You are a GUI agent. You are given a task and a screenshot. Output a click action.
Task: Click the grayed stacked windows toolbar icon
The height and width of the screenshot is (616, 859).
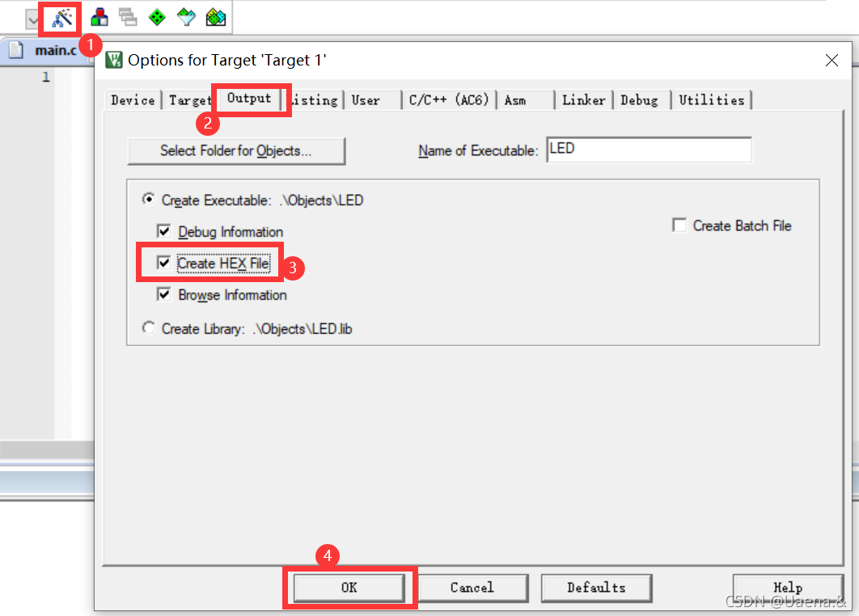tap(128, 18)
